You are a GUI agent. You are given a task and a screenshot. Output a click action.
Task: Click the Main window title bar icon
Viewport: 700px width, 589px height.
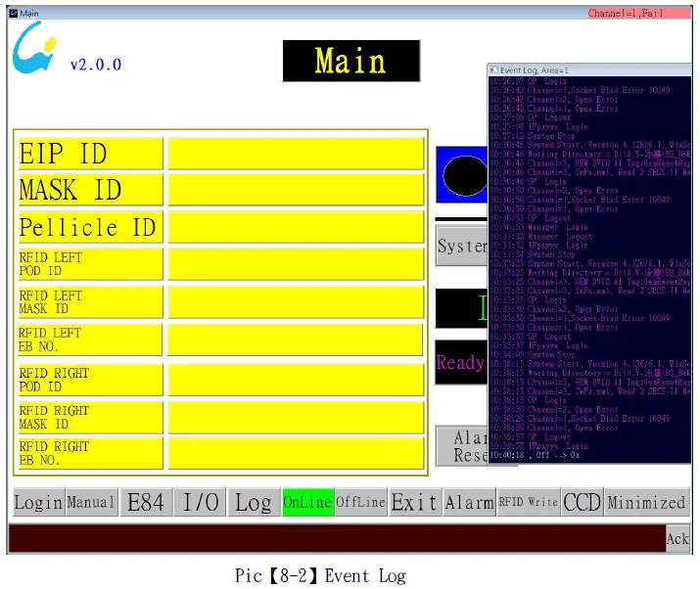(x=14, y=13)
